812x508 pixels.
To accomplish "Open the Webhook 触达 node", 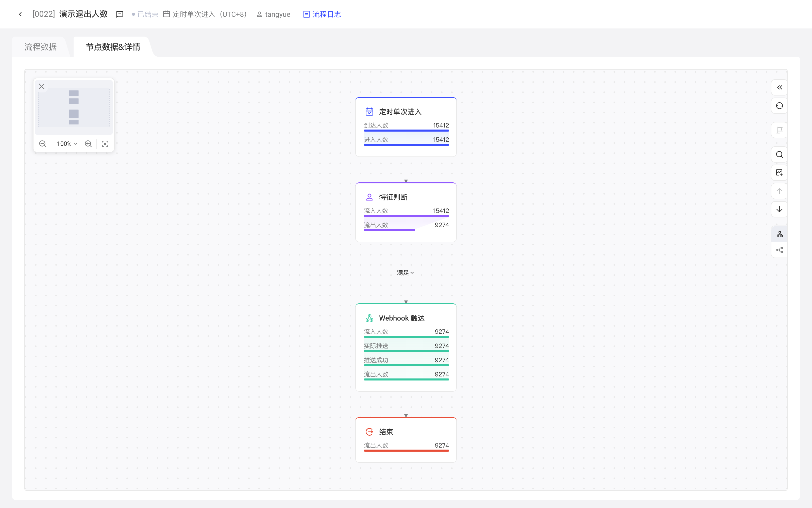I will pos(406,347).
